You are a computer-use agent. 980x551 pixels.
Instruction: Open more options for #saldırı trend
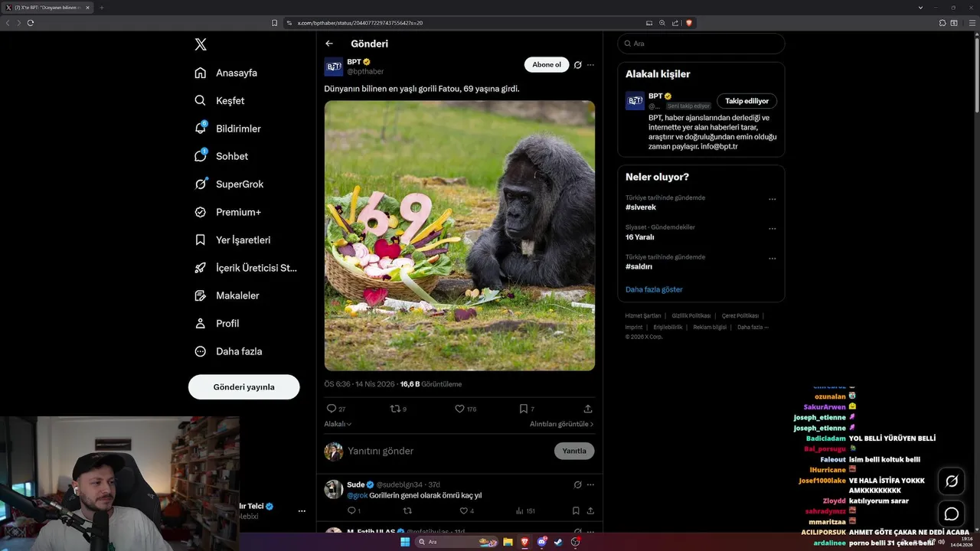pyautogui.click(x=772, y=259)
